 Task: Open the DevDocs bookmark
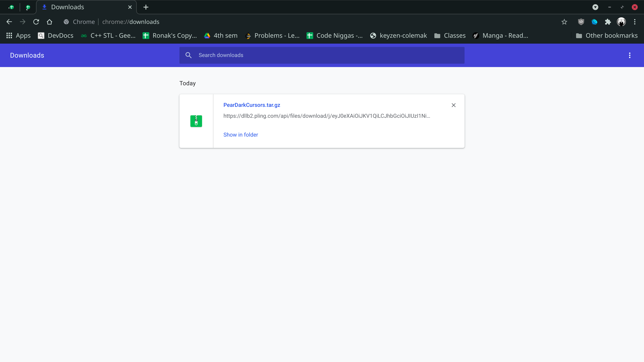click(x=56, y=35)
